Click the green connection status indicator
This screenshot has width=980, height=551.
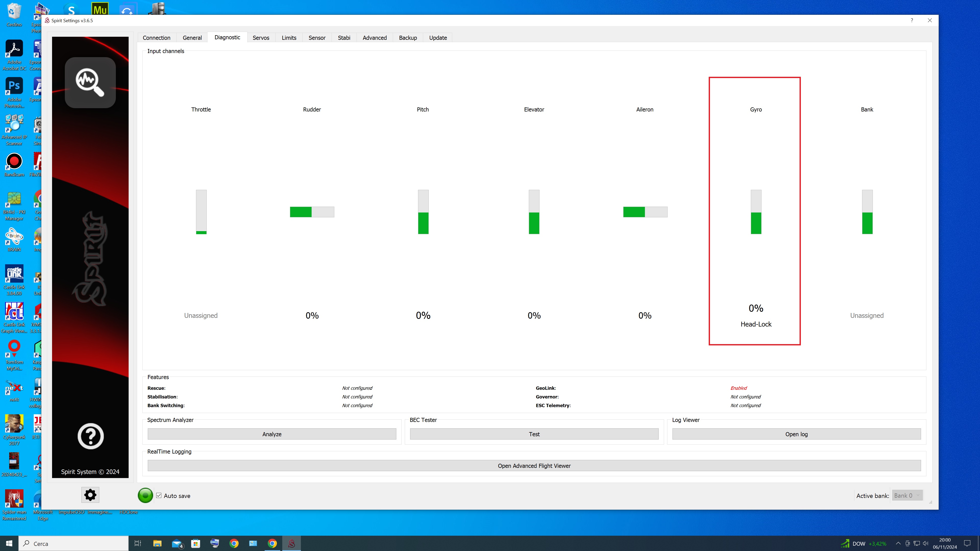(x=145, y=495)
